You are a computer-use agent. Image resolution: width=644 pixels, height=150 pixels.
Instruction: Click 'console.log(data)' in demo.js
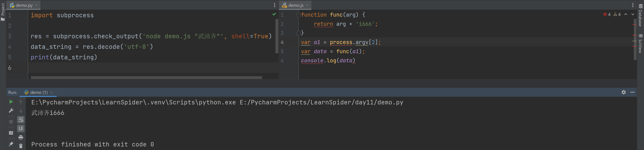(328, 61)
